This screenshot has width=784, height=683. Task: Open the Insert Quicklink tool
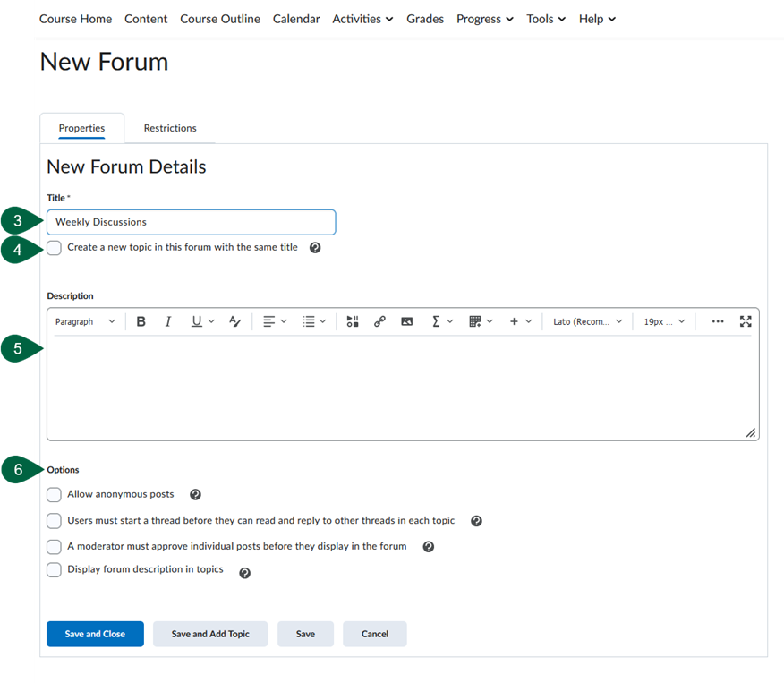point(379,320)
